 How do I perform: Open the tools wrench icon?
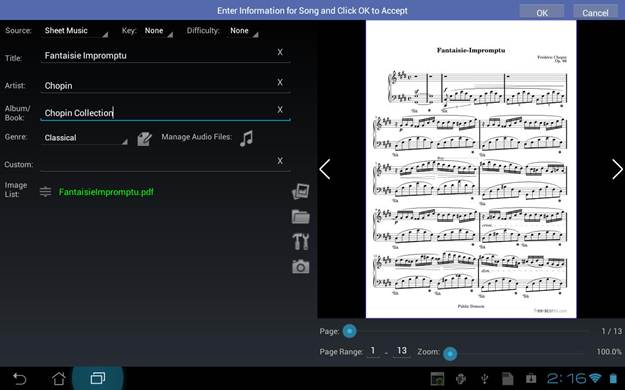pyautogui.click(x=301, y=242)
